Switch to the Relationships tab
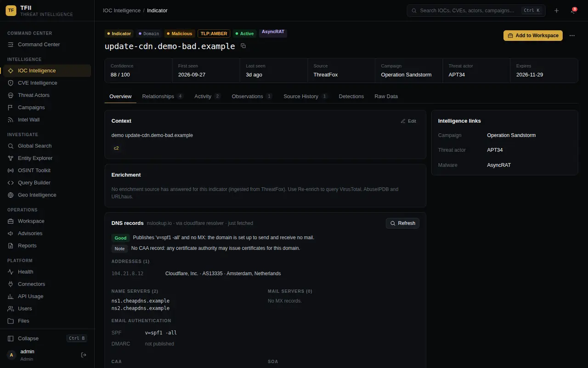Image resolution: width=588 pixels, height=368 pixels. (163, 96)
